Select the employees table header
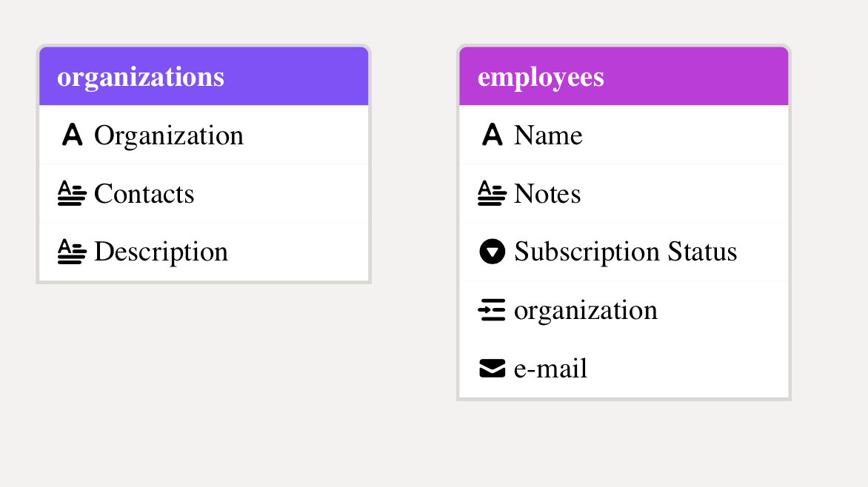 coord(624,76)
